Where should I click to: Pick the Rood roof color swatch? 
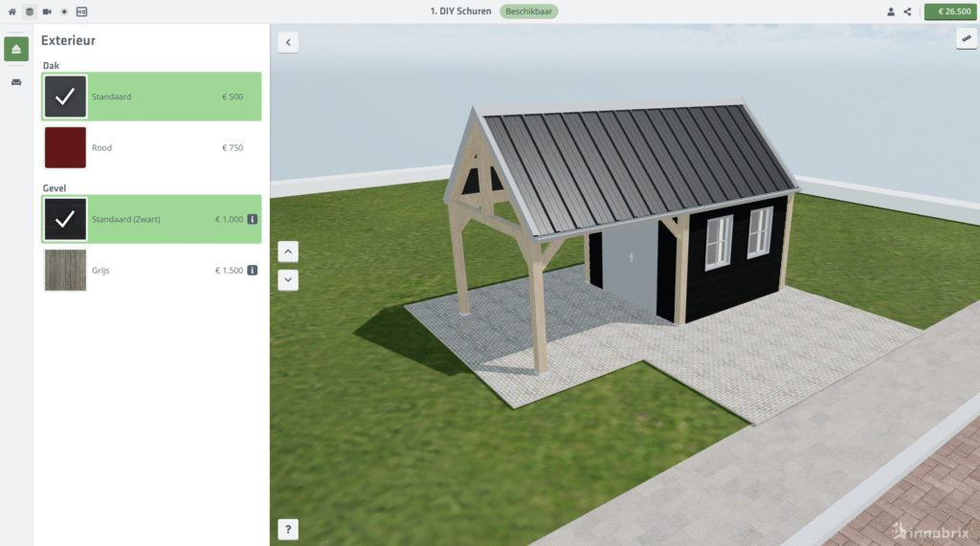[x=65, y=148]
